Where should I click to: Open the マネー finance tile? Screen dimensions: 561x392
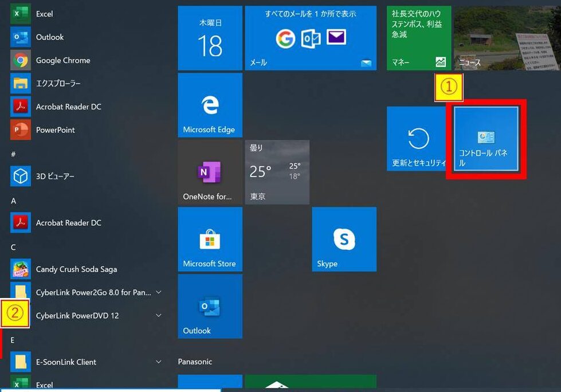click(419, 38)
